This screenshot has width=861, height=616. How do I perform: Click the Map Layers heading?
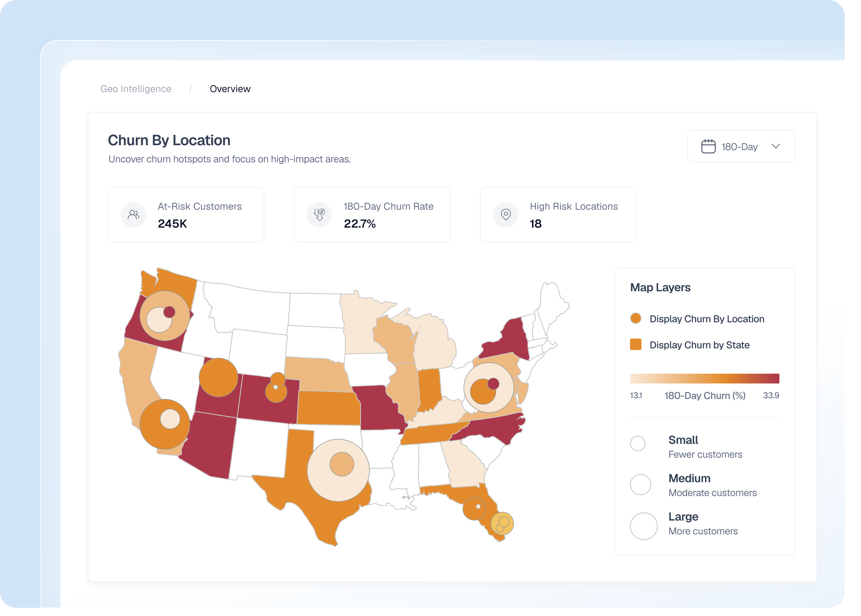(x=660, y=287)
